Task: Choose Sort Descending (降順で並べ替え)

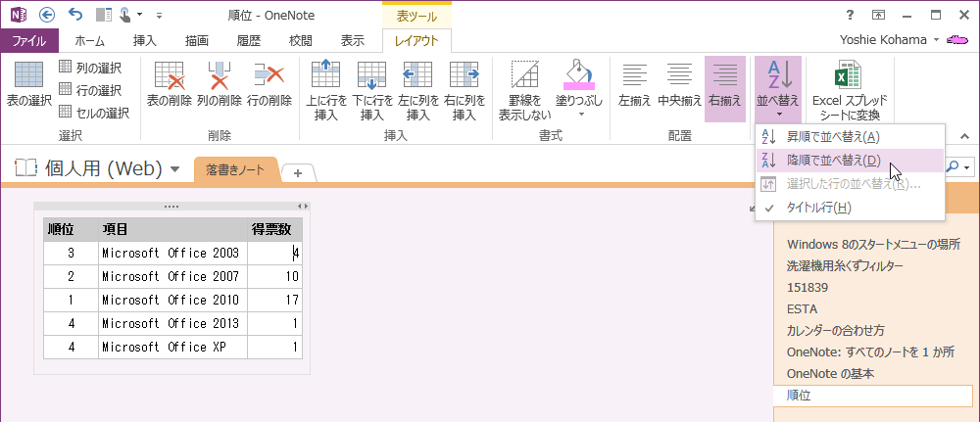Action: (850, 161)
